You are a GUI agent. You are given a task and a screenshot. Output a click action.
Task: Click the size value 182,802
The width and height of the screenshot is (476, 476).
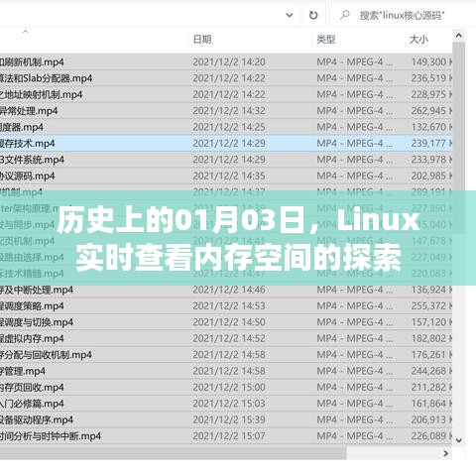[428, 338]
